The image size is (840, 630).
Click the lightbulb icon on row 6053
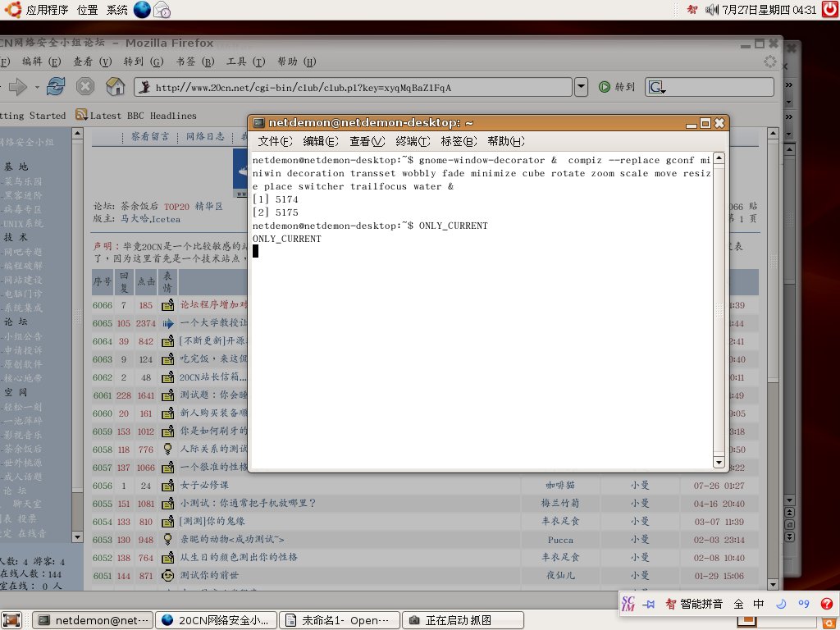tap(167, 539)
